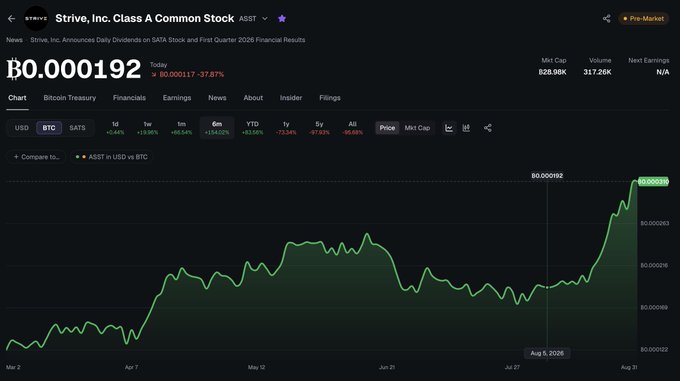Viewport: 680px width, 381px height.
Task: Click the Compare to... button
Action: [x=36, y=157]
